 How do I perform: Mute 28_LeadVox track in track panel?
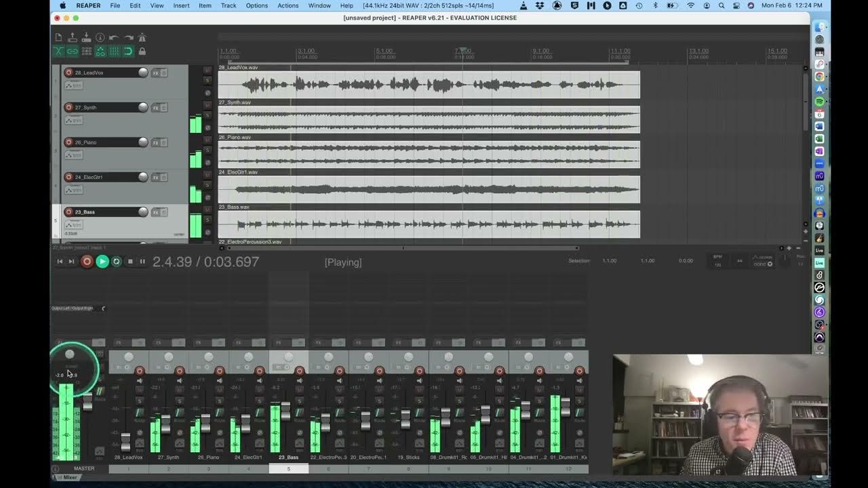[208, 70]
